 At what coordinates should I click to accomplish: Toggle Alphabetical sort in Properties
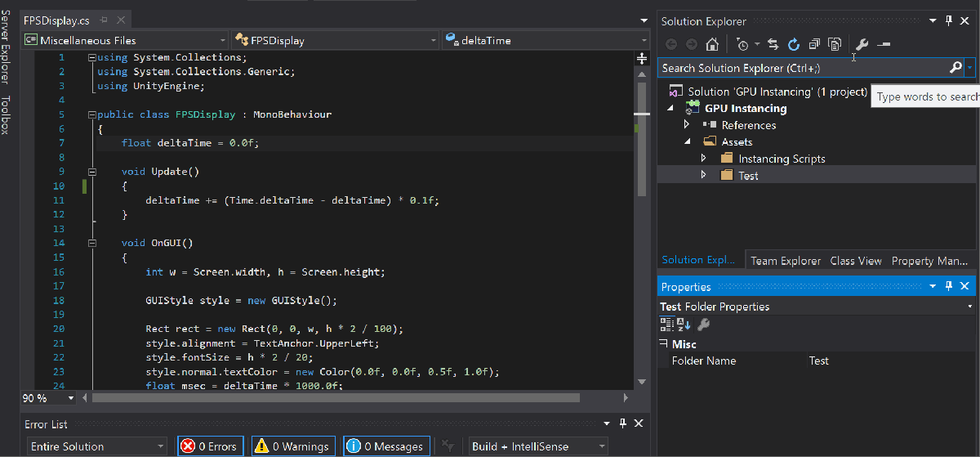click(685, 325)
